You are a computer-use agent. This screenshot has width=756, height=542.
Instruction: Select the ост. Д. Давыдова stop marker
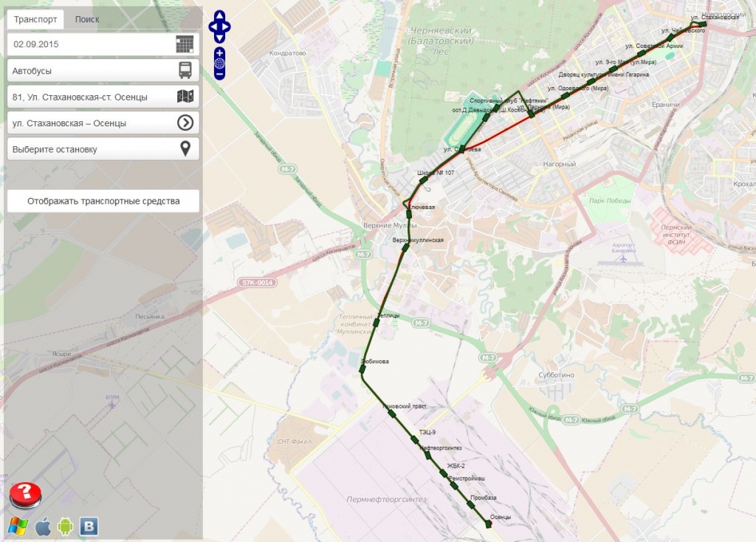coord(486,117)
